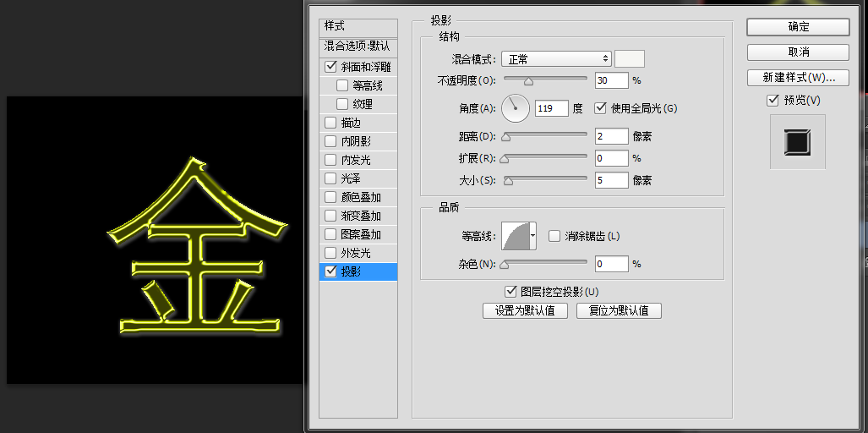Toggle 图层挖空投影(U) checkbox
The width and height of the screenshot is (868, 433).
tap(510, 291)
